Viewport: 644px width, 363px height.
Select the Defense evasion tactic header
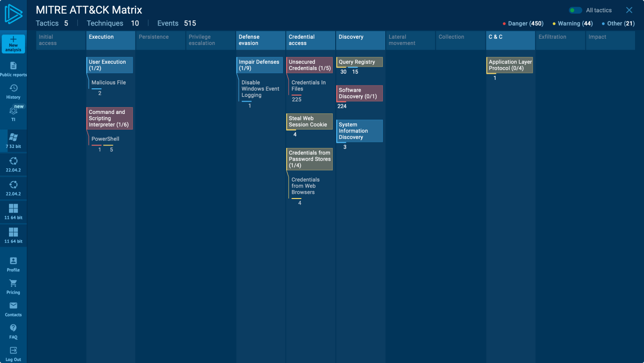[261, 40]
